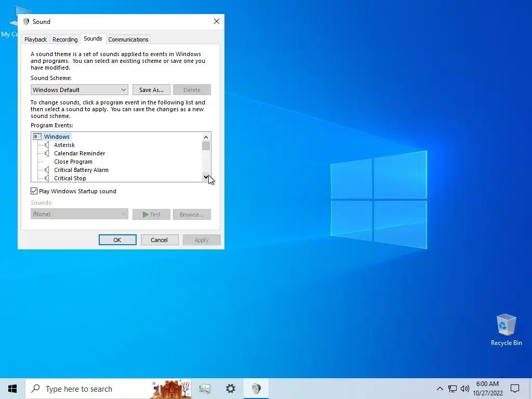
Task: Show hidden system tray icons
Action: tap(440, 389)
